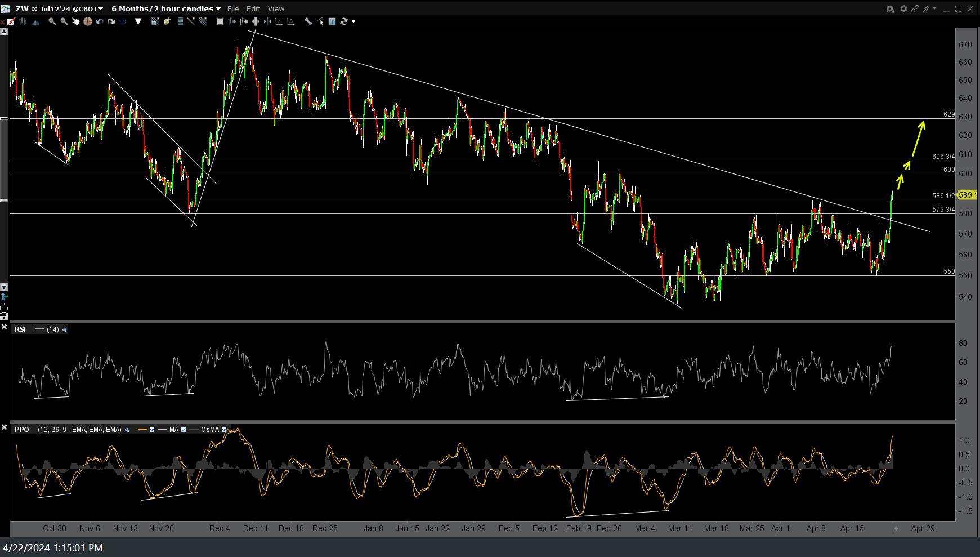Toggle the PPO orange line checkbox
The height and width of the screenshot is (557, 980).
click(x=152, y=430)
